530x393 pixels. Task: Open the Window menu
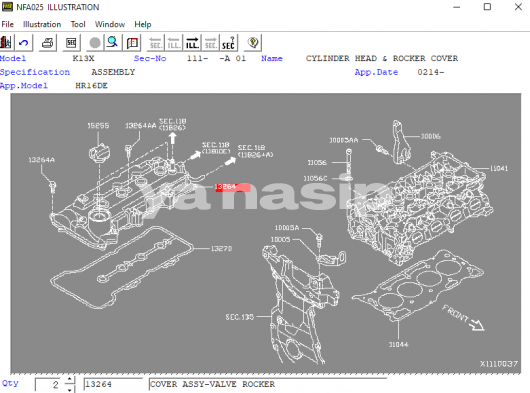[110, 24]
